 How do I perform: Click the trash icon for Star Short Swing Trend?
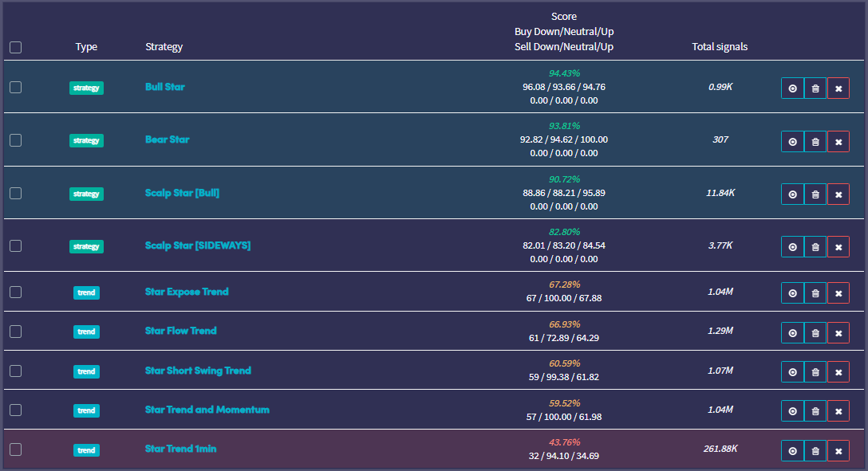click(815, 372)
